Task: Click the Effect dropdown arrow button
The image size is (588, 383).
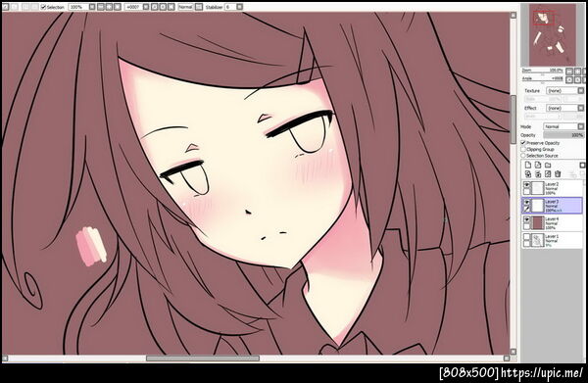Action: 581,108
